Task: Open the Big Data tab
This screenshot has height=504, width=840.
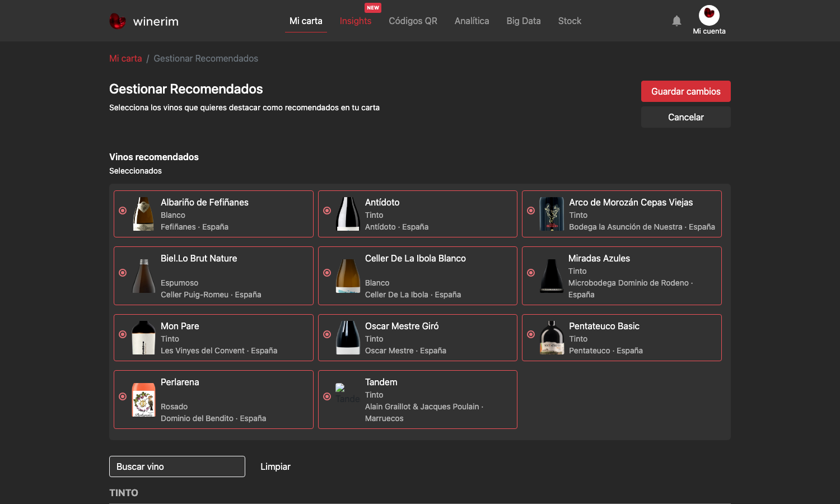Action: (x=524, y=21)
